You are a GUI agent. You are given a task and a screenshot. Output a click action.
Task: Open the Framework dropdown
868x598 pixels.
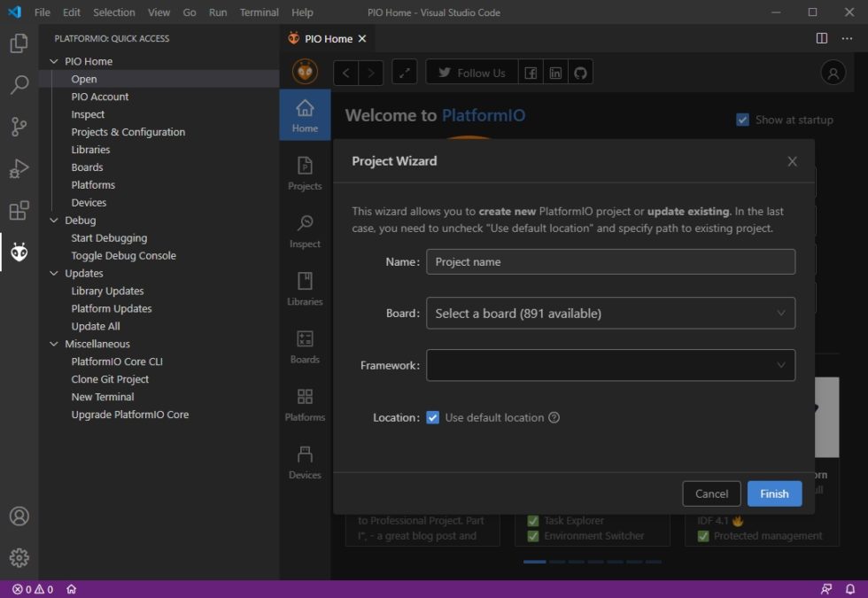[610, 365]
